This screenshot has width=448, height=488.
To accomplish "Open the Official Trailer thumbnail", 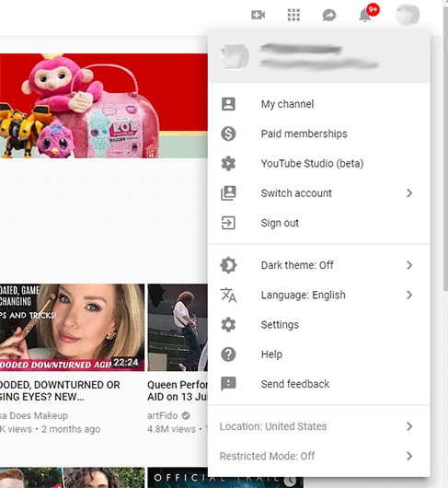I will click(178, 478).
